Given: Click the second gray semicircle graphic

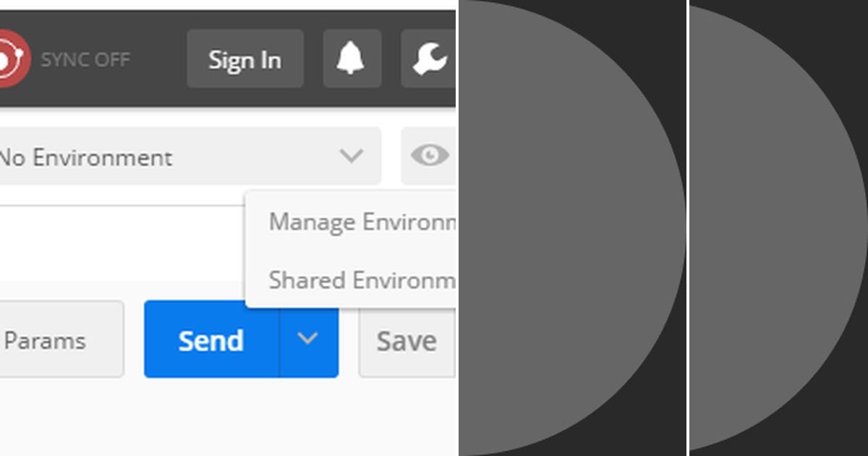Looking at the screenshot, I should pyautogui.click(x=779, y=228).
